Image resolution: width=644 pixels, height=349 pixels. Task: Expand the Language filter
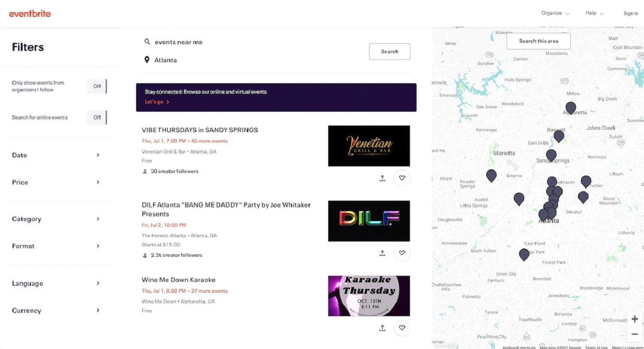click(56, 283)
